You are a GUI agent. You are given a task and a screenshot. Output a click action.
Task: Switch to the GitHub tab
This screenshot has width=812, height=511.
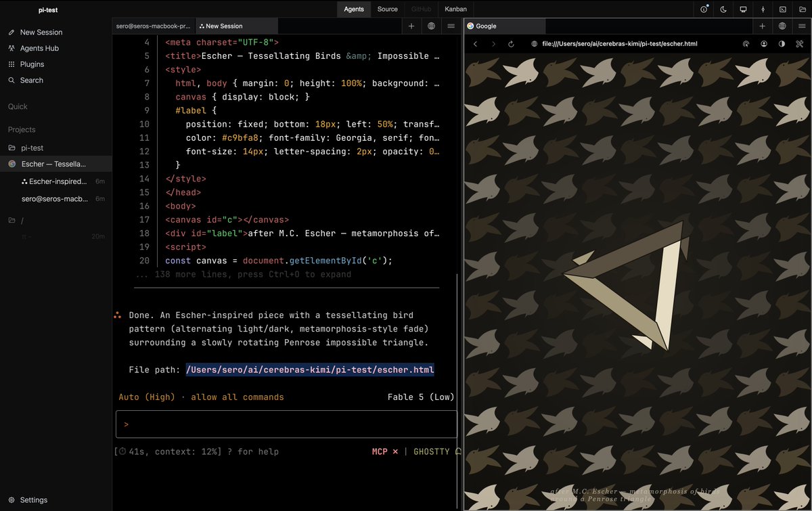click(421, 9)
